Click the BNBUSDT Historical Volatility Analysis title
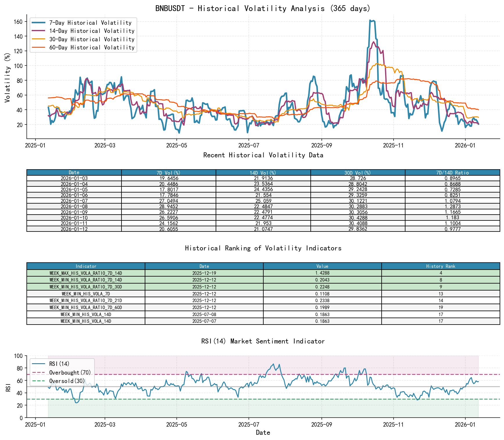Screen dimensions: 504x440 (262, 8)
